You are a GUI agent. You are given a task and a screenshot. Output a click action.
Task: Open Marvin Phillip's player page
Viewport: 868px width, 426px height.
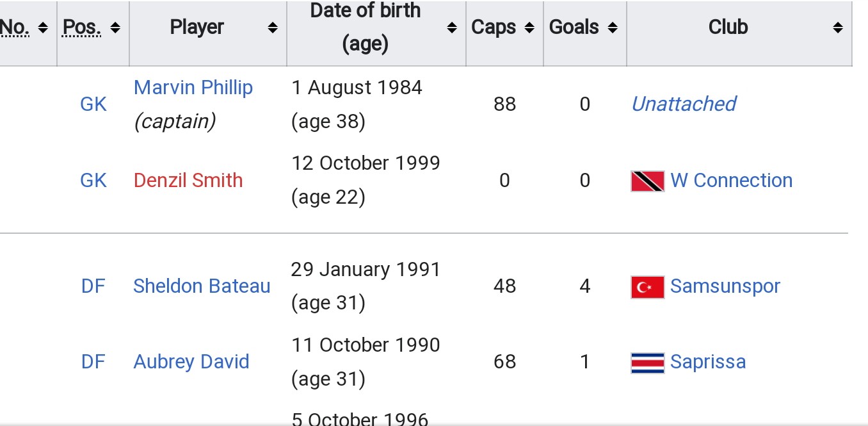pos(193,88)
